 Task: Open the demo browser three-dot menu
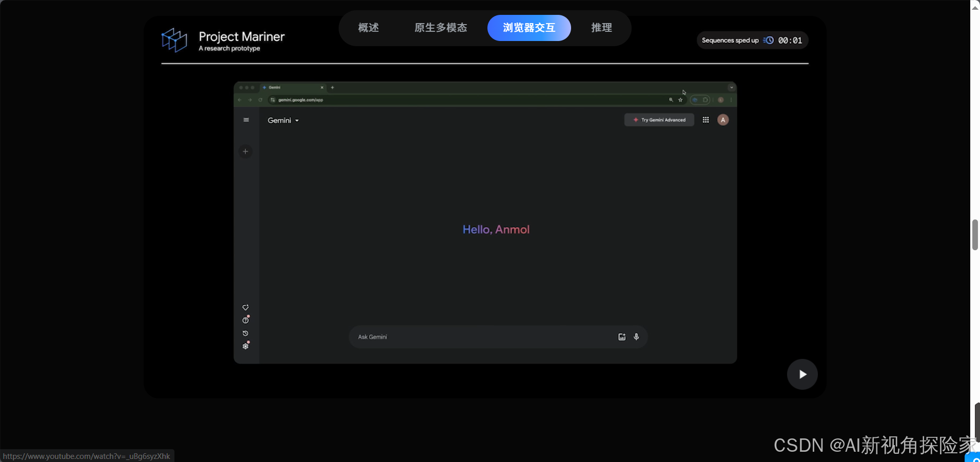731,100
